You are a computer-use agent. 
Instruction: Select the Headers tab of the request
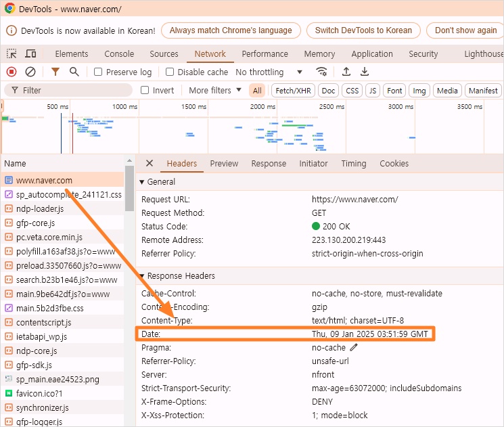(x=181, y=163)
